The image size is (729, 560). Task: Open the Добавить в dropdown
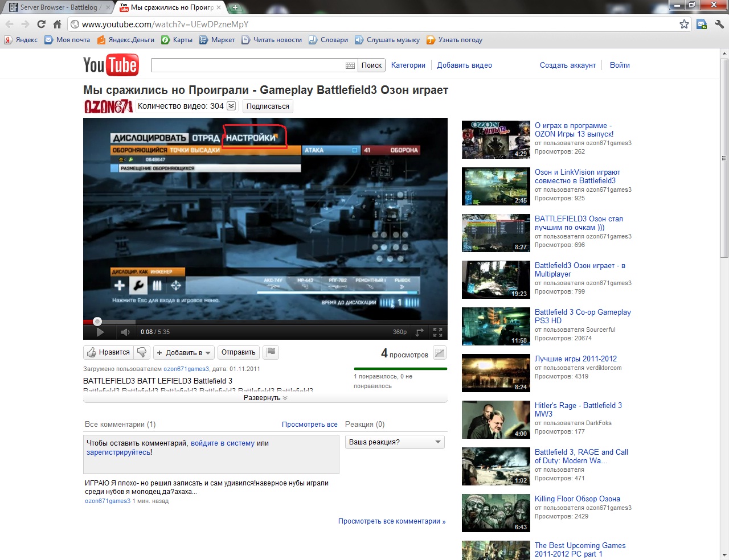tap(183, 353)
